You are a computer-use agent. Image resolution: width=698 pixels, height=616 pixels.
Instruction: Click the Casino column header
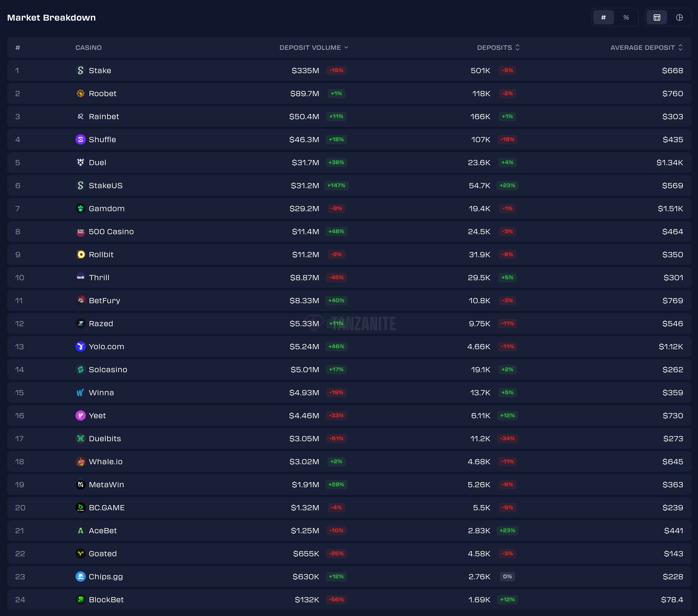(89, 48)
